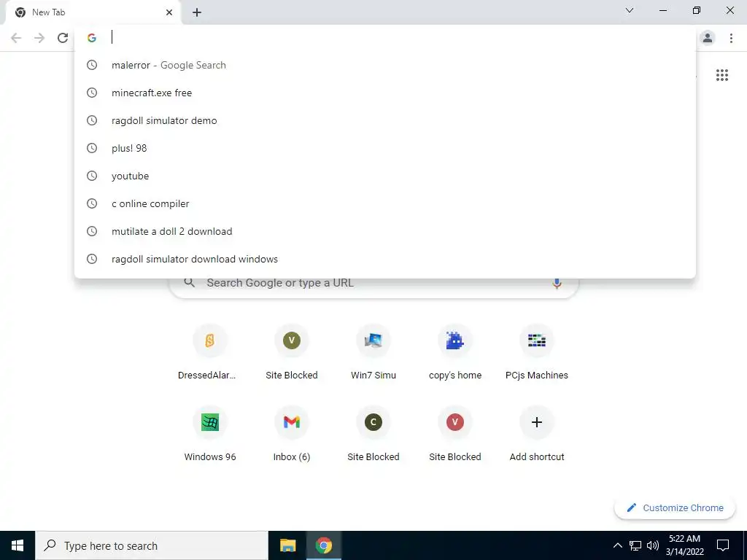Open the DressedAlar... shortcut
This screenshot has width=747, height=560.
209,352
